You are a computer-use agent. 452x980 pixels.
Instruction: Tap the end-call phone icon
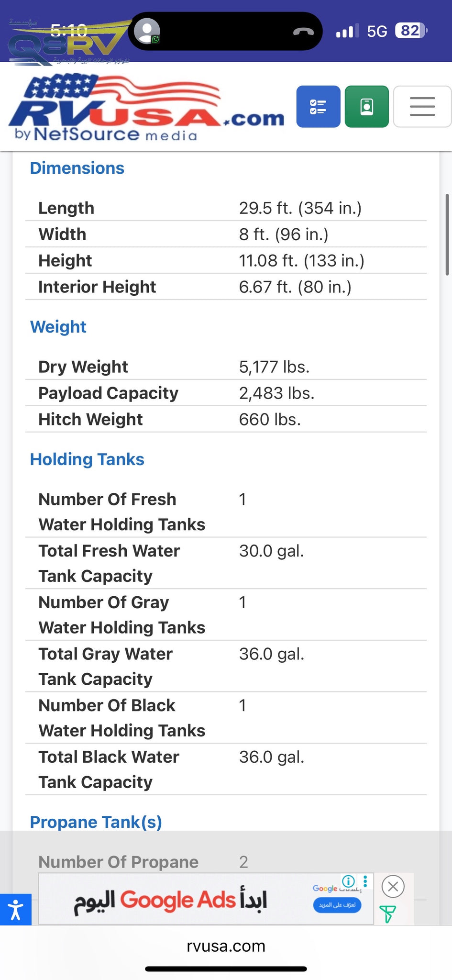tap(303, 32)
